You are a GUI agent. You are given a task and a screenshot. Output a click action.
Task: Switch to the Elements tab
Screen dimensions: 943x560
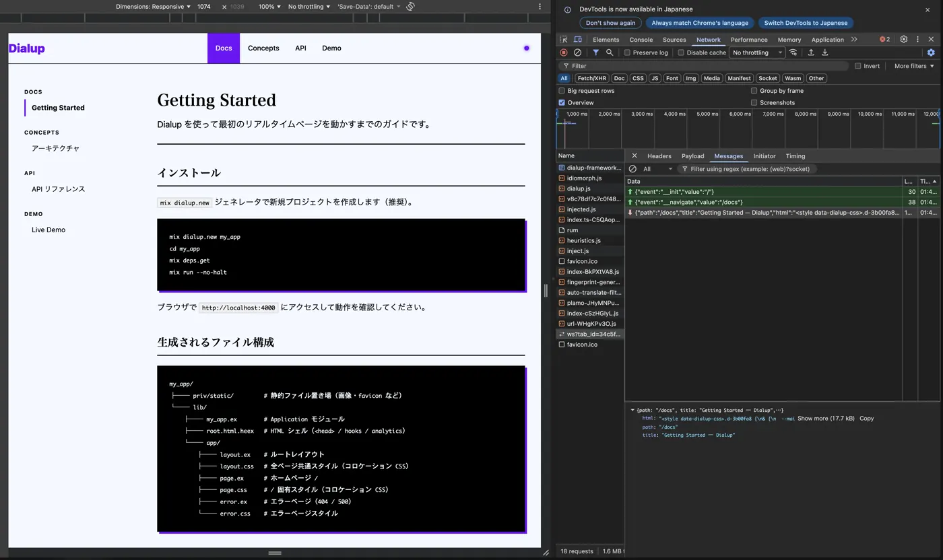tap(606, 40)
